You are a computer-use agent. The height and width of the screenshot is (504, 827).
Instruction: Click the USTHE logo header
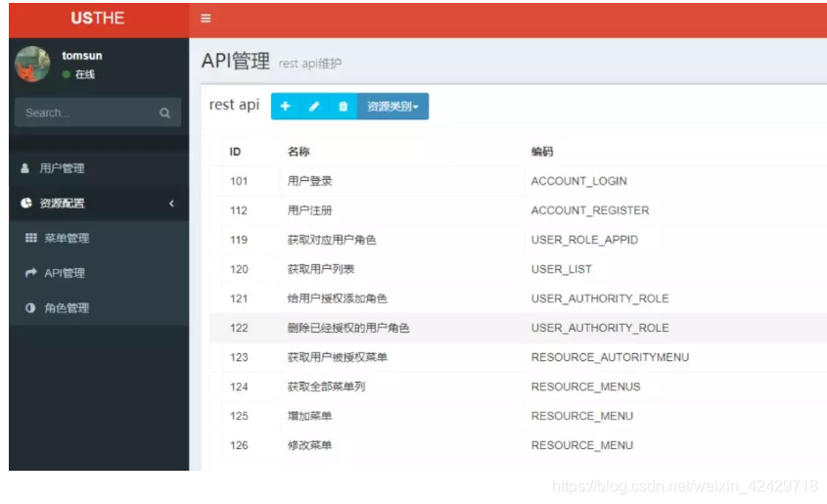pos(98,19)
